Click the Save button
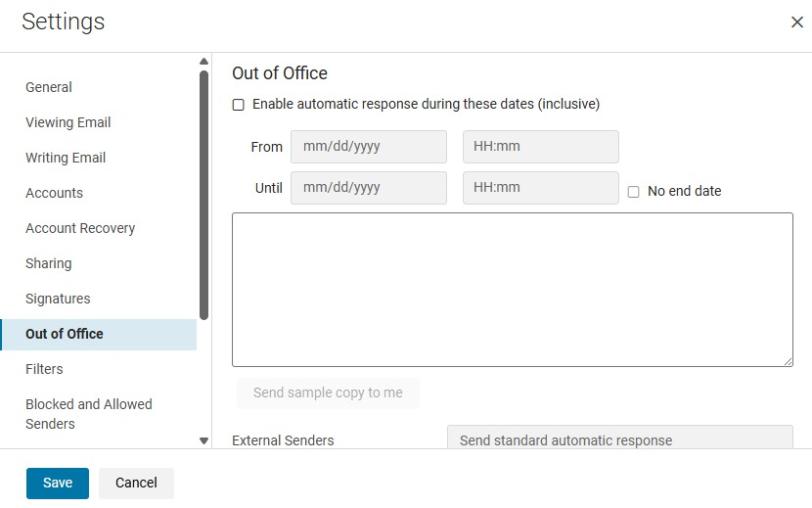 [58, 483]
